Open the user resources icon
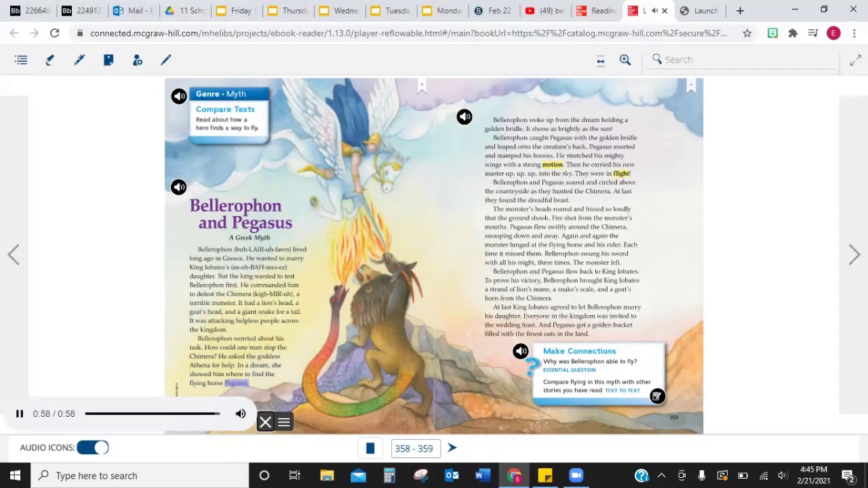Screen dimensions: 868x488 (x=138, y=60)
